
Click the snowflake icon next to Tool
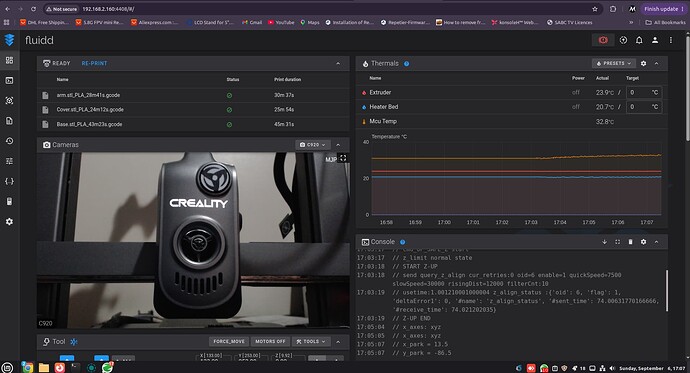tap(74, 342)
